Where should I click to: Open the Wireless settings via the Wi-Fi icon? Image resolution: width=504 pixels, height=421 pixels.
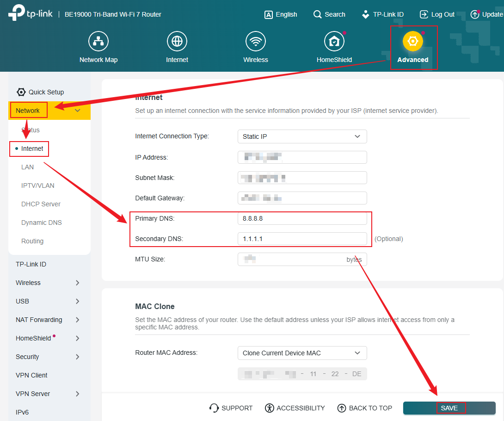click(x=256, y=41)
